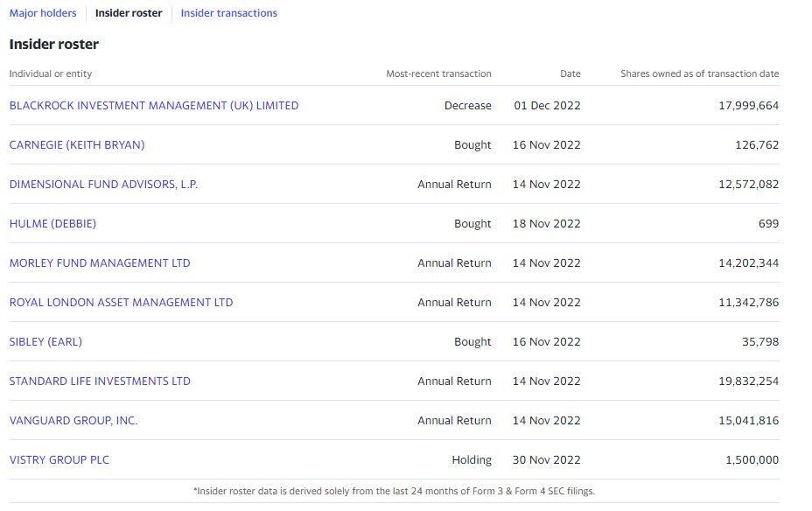Click the 'Insider roster' section heading

[x=54, y=44]
